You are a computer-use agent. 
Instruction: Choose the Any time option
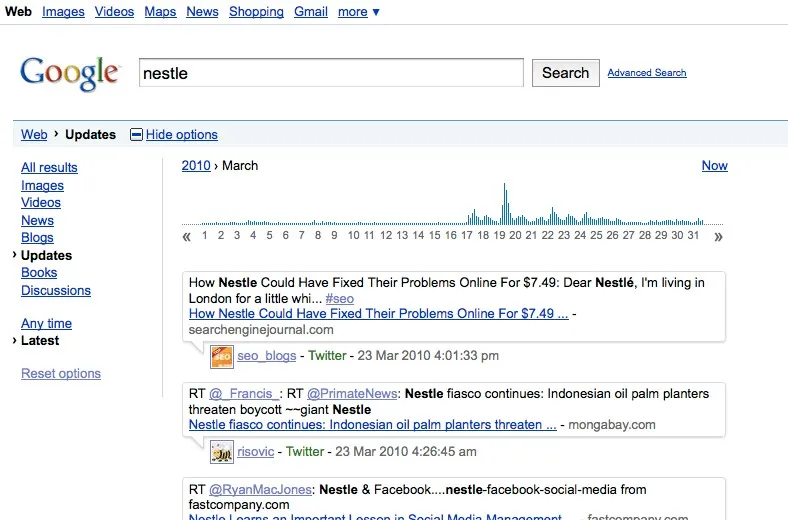pos(46,324)
